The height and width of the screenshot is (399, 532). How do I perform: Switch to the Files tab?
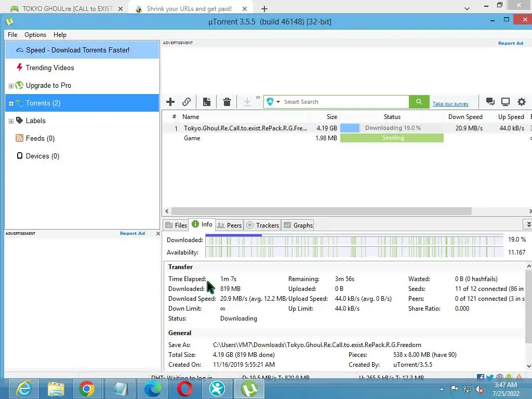click(x=176, y=225)
